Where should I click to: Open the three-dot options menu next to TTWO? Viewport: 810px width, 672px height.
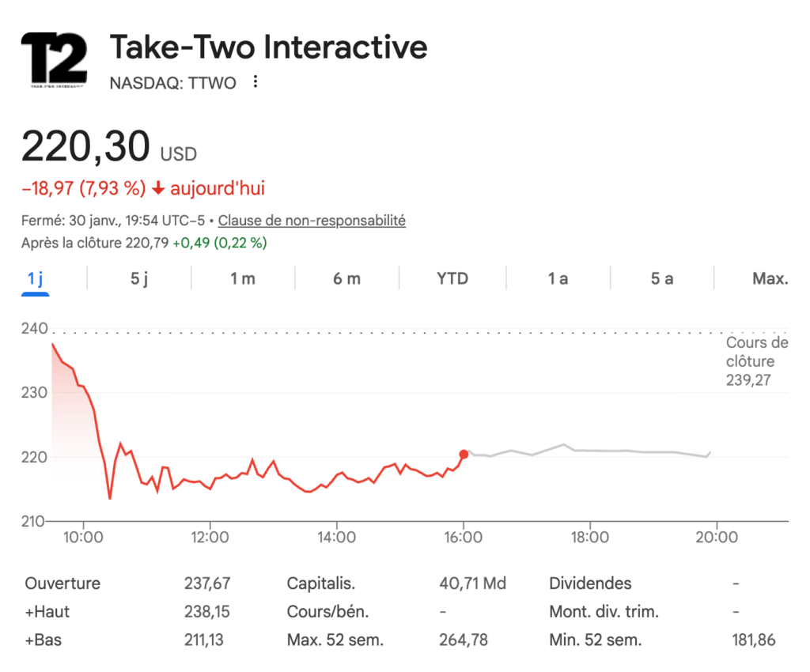pos(255,81)
